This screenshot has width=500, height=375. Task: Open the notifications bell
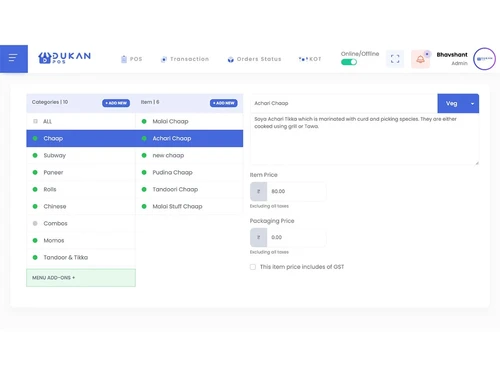pos(420,59)
